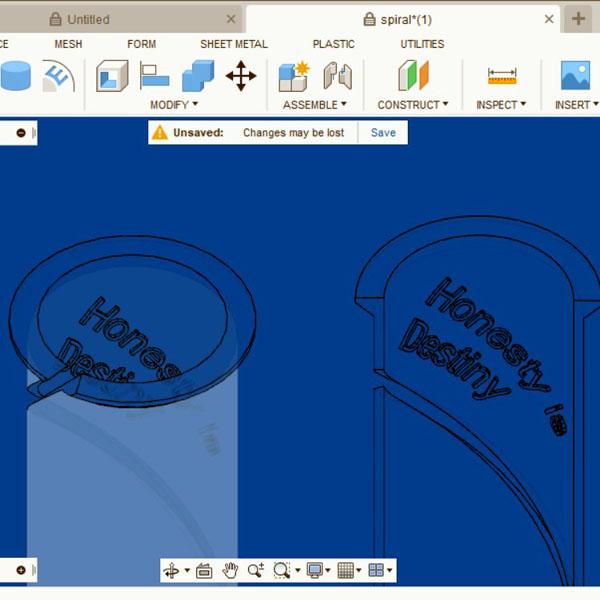Viewport: 600px width, 600px height.
Task: Click the Destiny embossed text on right model
Action: tap(454, 359)
